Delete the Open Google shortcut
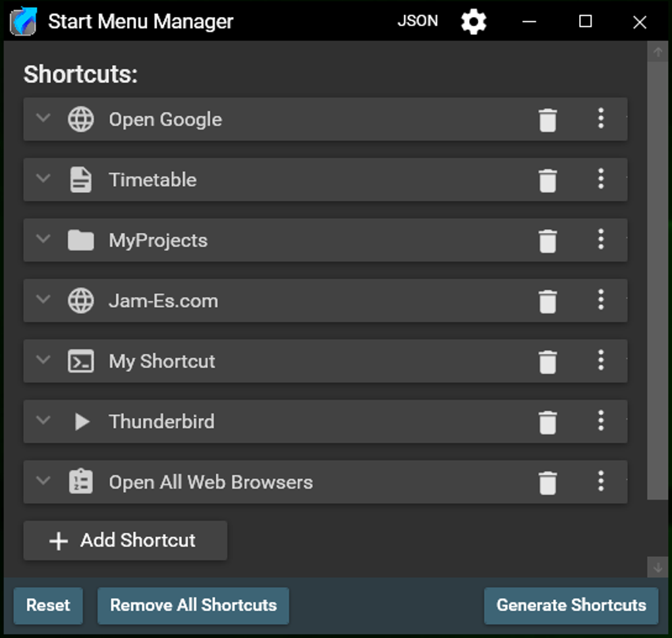Screen dimensions: 672x638 coord(547,120)
